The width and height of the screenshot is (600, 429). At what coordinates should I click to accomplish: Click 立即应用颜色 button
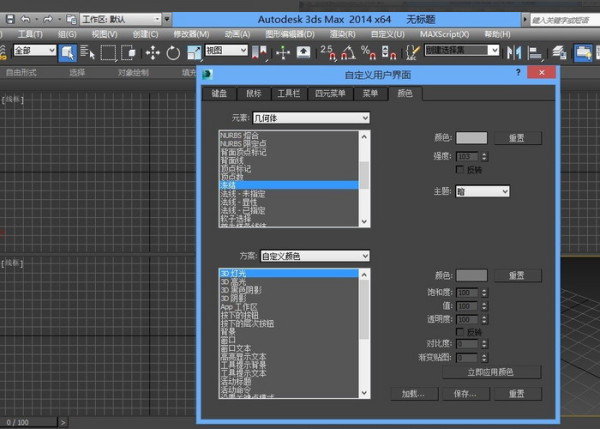[x=491, y=372]
